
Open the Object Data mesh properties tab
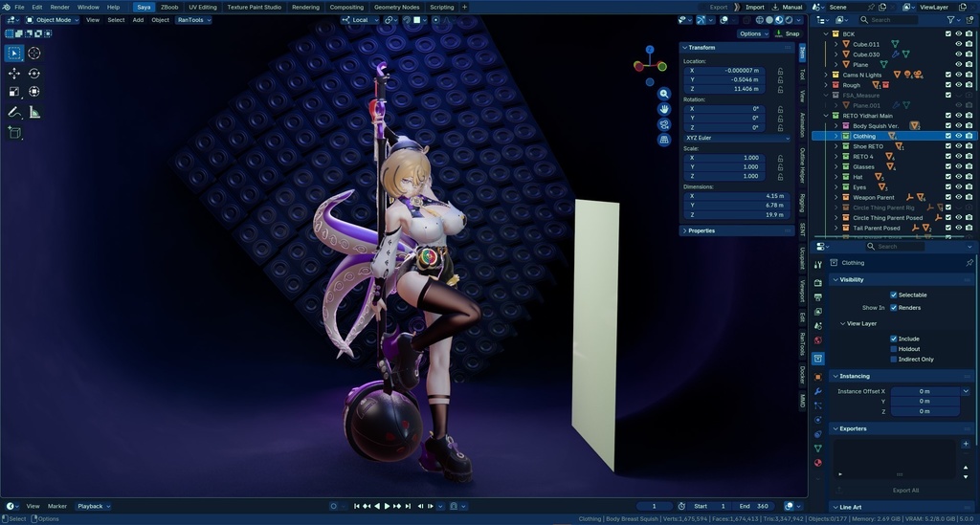point(817,448)
